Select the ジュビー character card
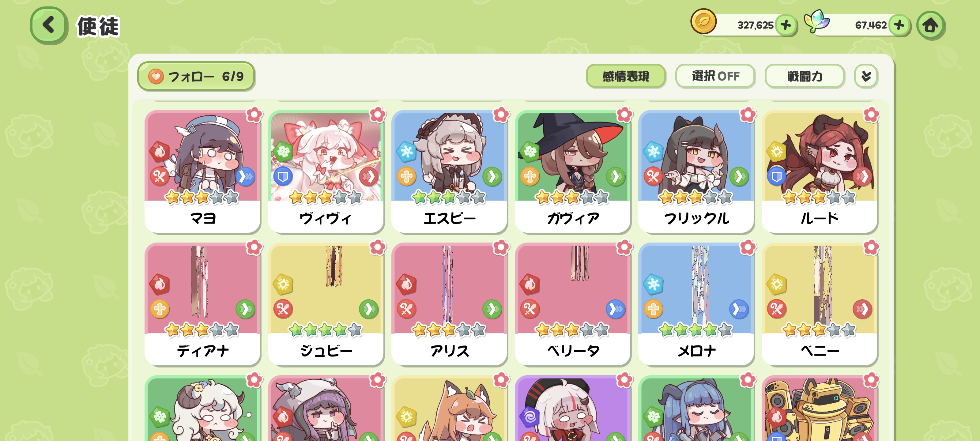Screen dimensions: 980x441 click(x=326, y=304)
